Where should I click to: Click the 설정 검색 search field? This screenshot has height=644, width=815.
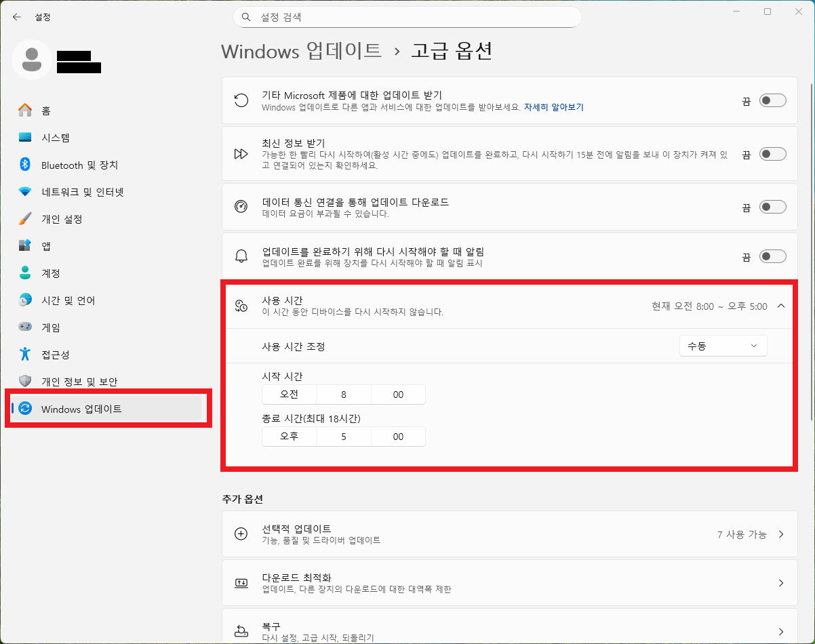[407, 17]
